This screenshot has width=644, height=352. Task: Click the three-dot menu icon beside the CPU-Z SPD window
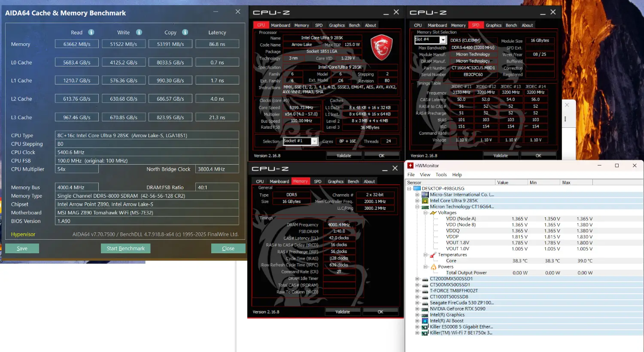click(x=565, y=119)
